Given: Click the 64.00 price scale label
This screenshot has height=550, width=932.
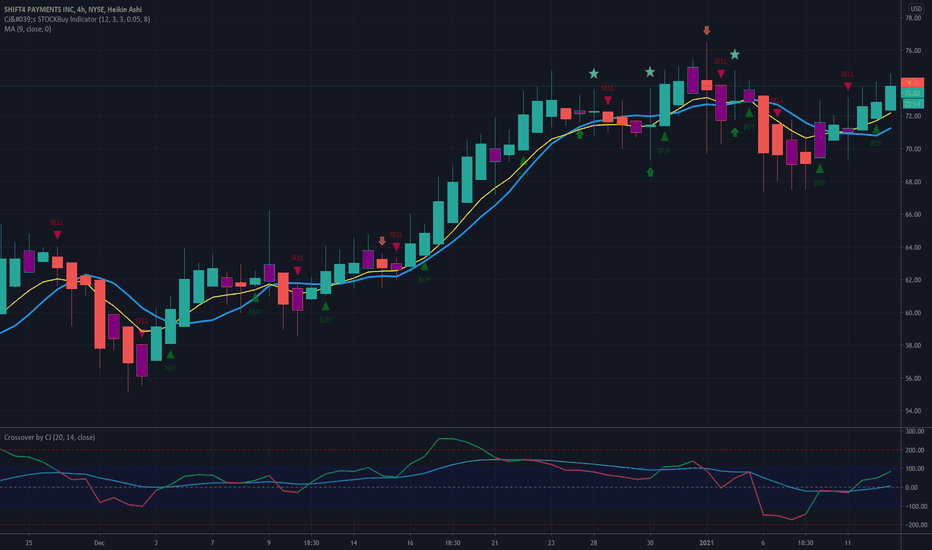Looking at the screenshot, I should coord(913,247).
